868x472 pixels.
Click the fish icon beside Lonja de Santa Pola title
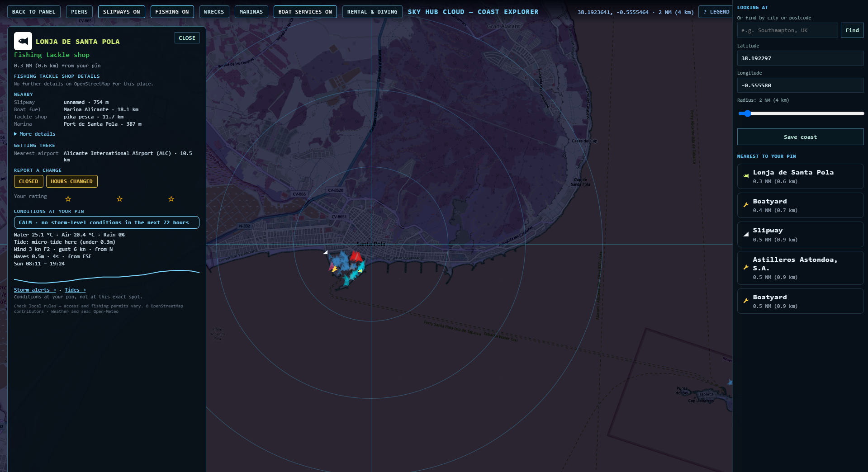click(x=23, y=41)
